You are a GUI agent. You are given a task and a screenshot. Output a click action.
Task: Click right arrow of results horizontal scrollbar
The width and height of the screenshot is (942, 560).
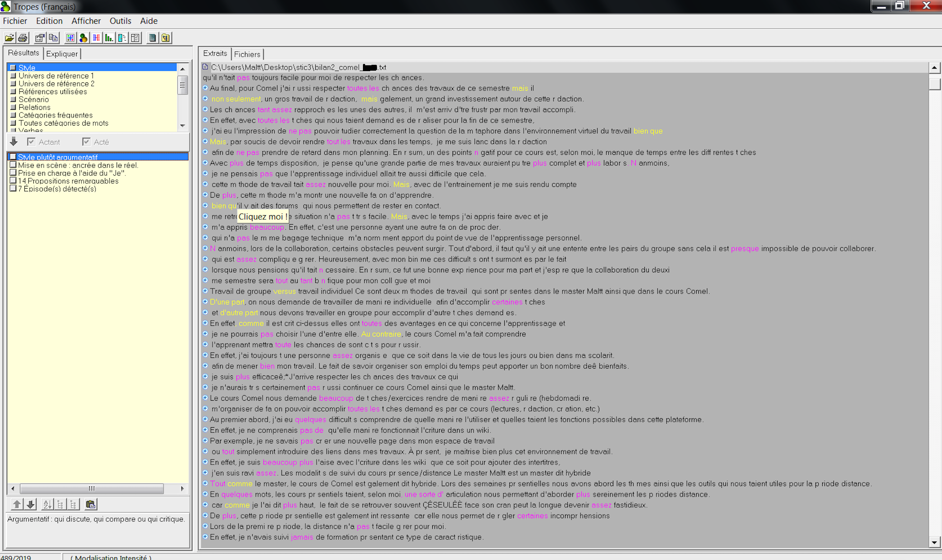[x=182, y=488]
